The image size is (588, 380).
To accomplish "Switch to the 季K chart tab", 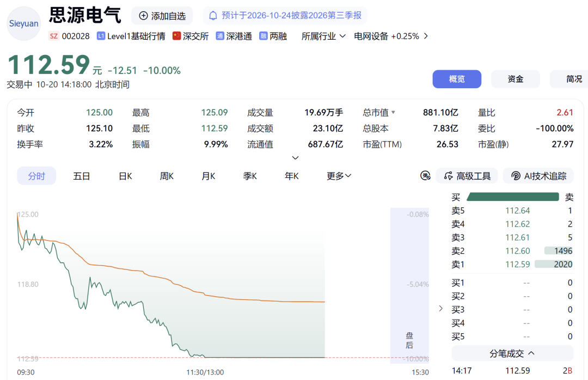I will (250, 175).
